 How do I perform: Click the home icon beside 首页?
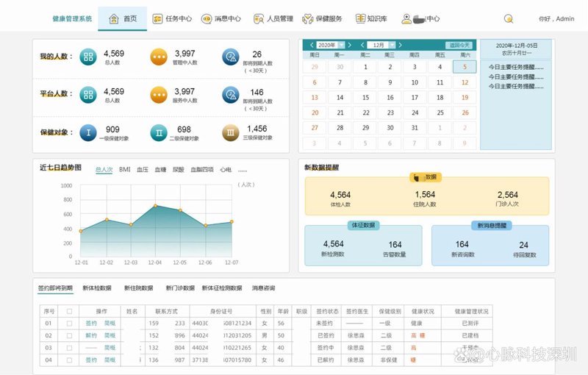coord(114,19)
